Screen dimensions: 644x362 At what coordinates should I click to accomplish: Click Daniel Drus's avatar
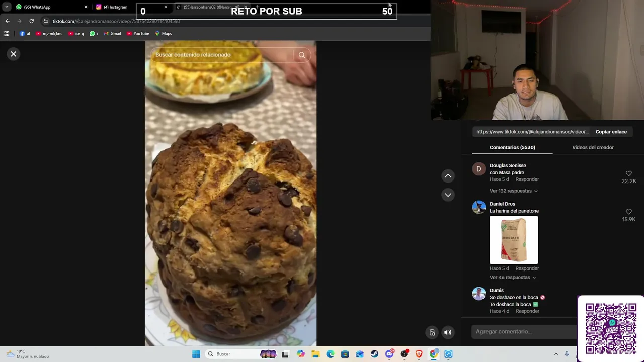tap(479, 207)
